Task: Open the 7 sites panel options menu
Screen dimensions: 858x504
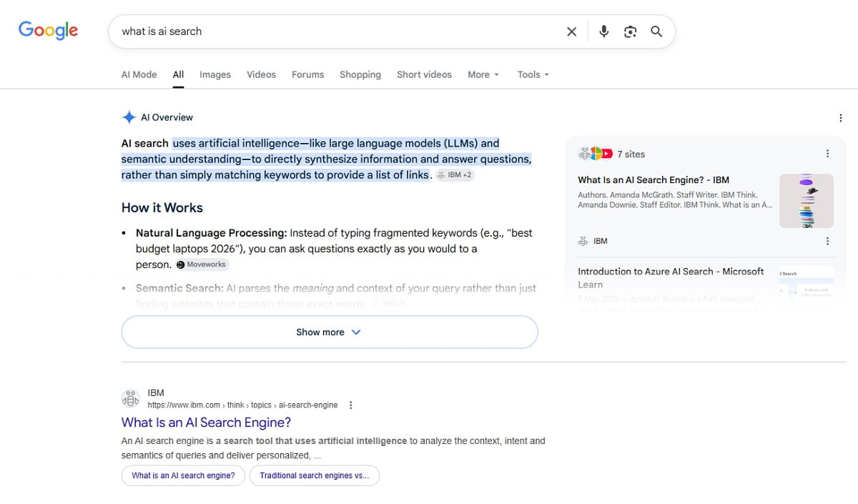Action: pyautogui.click(x=827, y=154)
